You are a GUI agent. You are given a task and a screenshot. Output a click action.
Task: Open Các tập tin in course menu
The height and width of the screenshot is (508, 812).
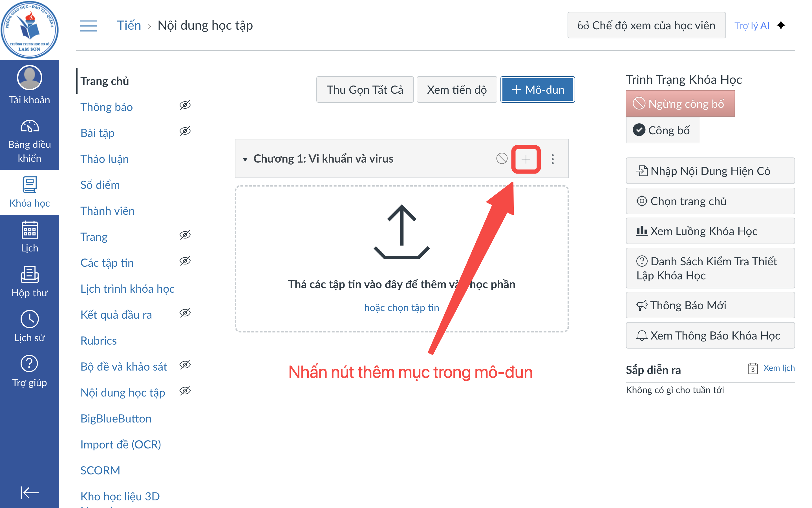[107, 263]
